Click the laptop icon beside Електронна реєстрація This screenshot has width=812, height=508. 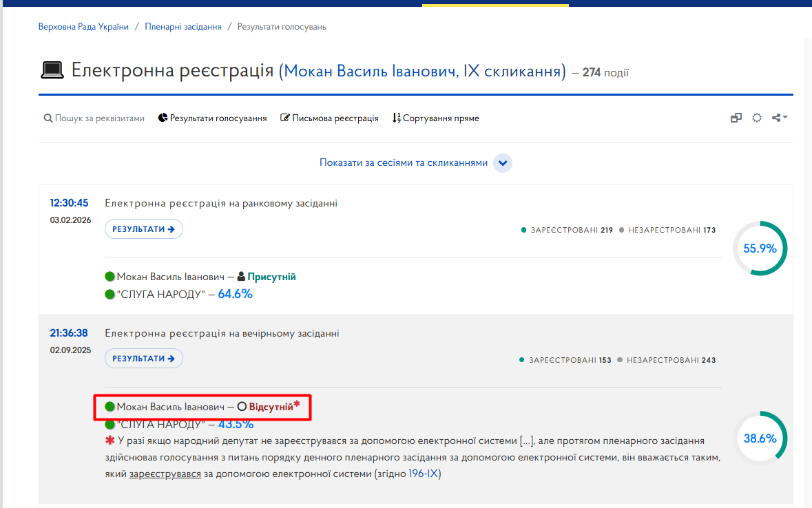(x=52, y=70)
